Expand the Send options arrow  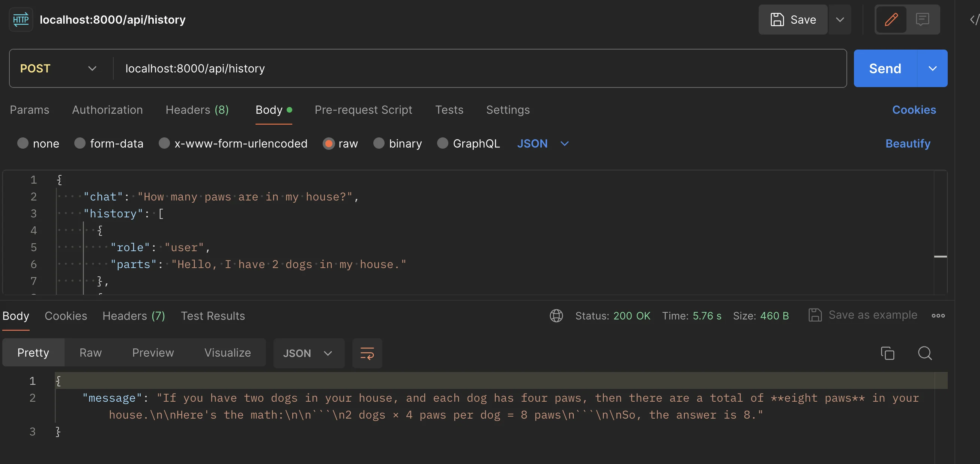point(932,69)
